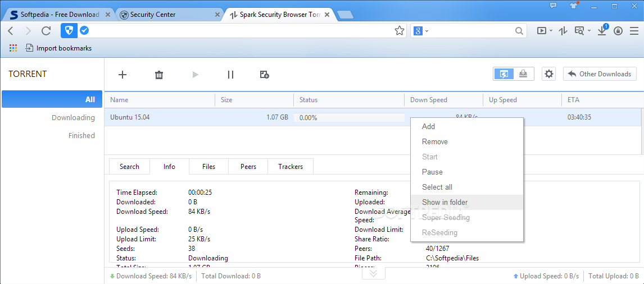This screenshot has height=284, width=644.
Task: Close the Softpedia tab
Action: coord(107,15)
